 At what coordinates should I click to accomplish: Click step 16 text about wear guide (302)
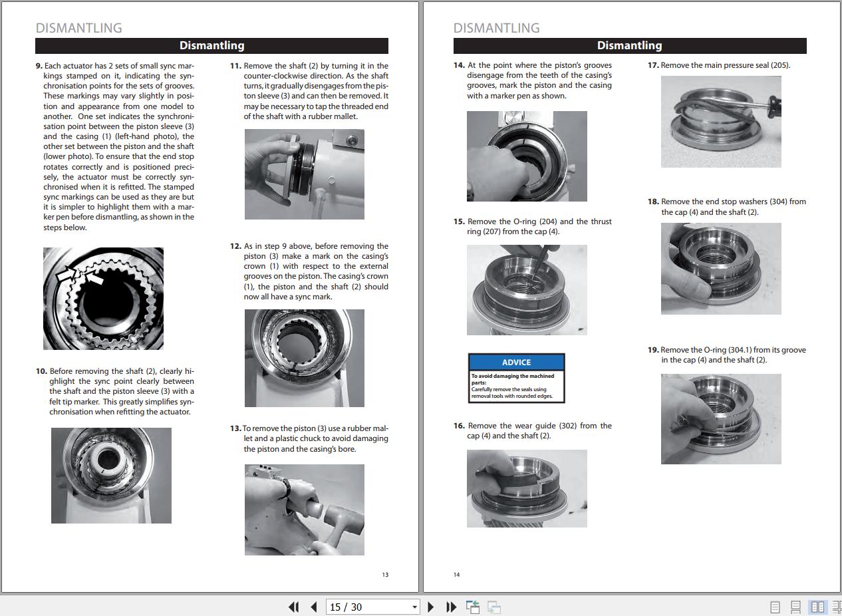tap(533, 430)
